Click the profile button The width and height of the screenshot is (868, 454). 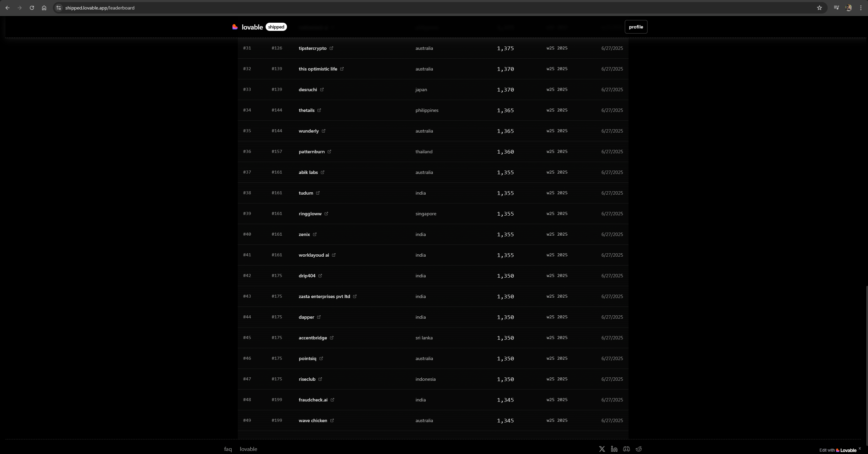[x=636, y=27]
